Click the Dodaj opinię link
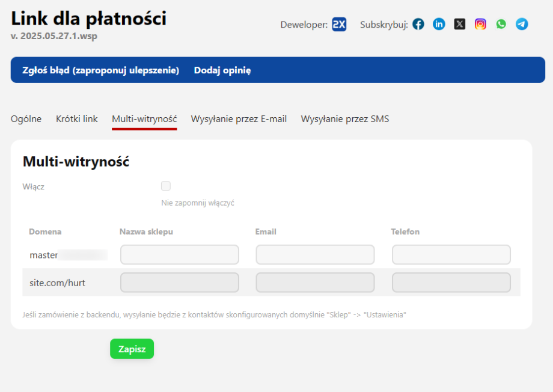Image resolution: width=553 pixels, height=392 pixels. (x=222, y=70)
